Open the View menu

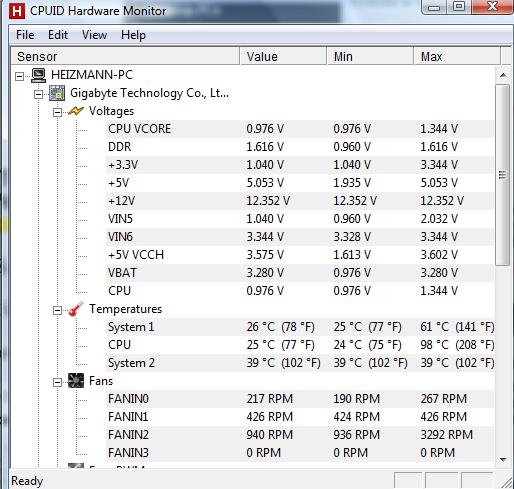94,35
